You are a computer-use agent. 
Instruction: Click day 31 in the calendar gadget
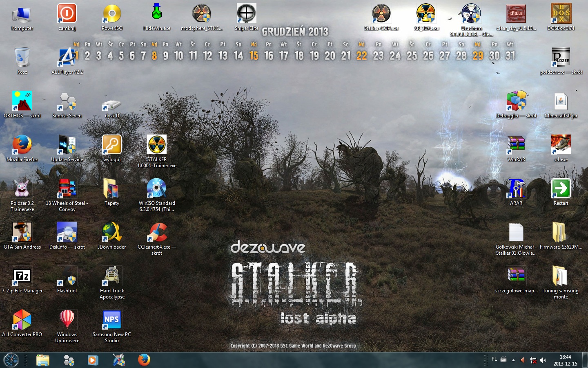[x=510, y=56]
